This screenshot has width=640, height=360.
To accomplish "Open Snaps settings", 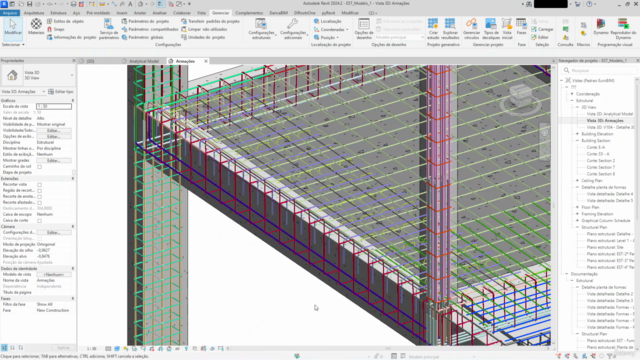I will click(56, 29).
